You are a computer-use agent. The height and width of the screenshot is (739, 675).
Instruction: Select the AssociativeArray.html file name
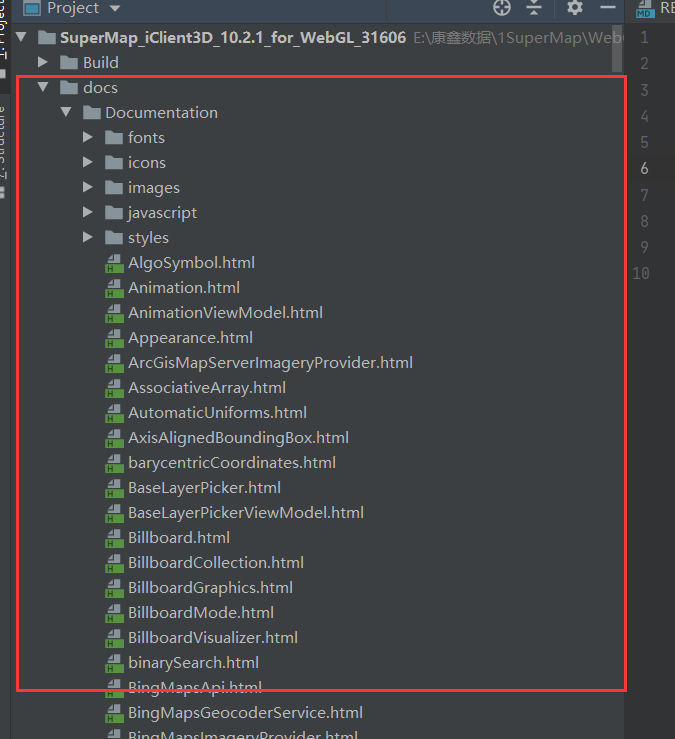click(x=207, y=388)
